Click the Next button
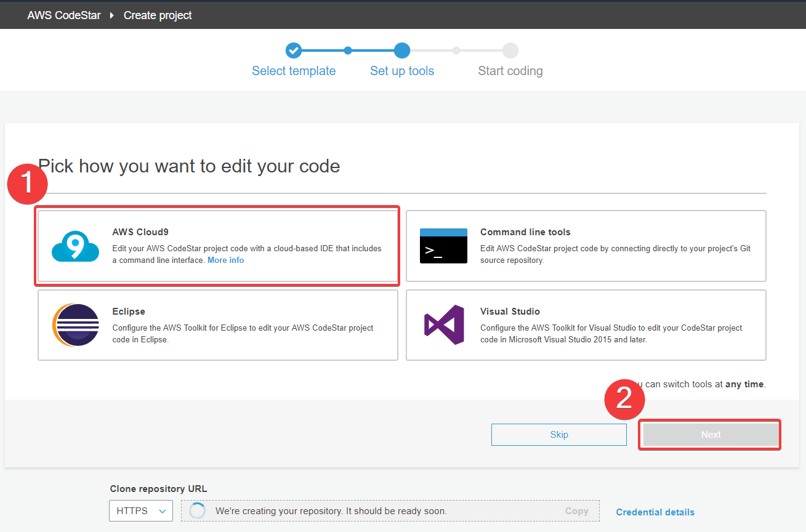 click(711, 435)
